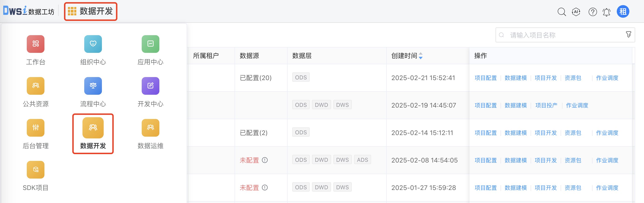Image resolution: width=644 pixels, height=203 pixels.
Task: Click the help question mark icon
Action: (x=593, y=12)
